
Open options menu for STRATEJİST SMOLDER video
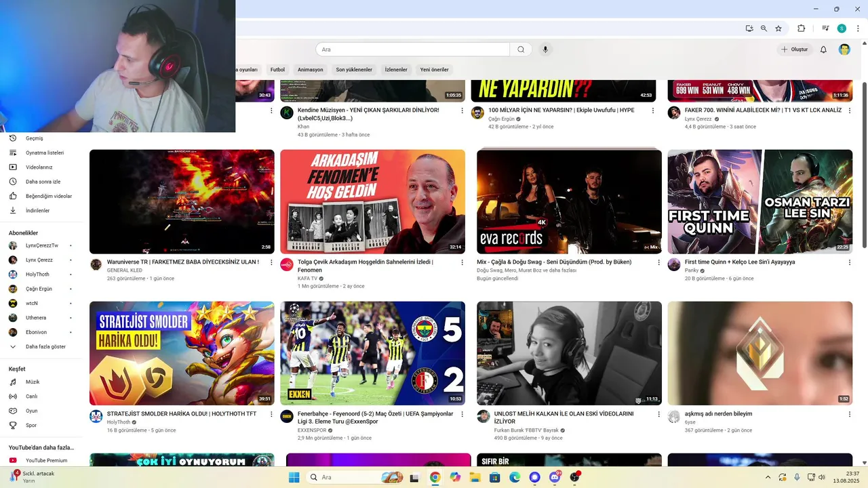point(271,414)
